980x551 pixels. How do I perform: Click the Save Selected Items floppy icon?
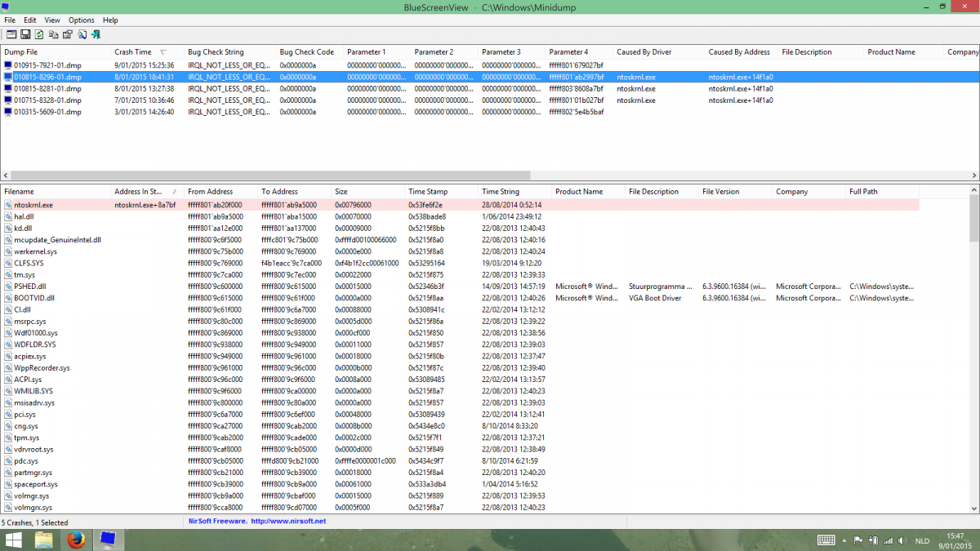25,34
